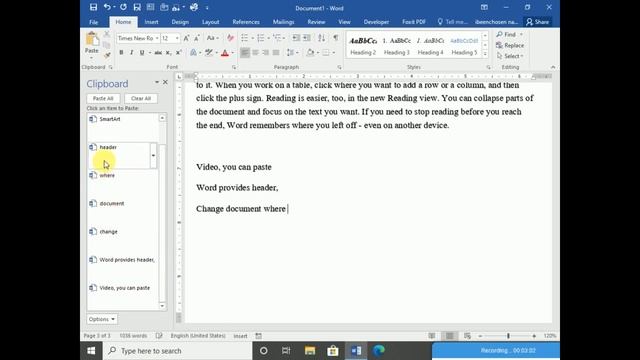This screenshot has width=640, height=360.
Task: Toggle align left paragraph button
Action: point(244,53)
